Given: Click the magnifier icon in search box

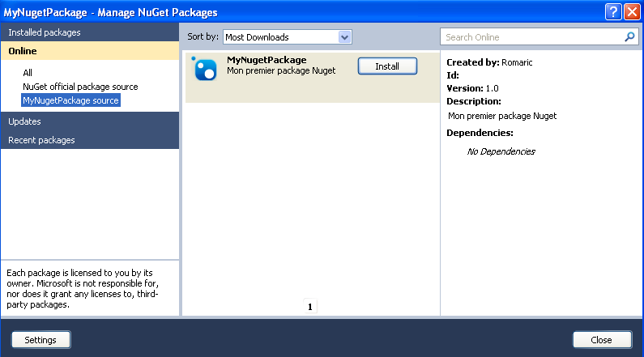Looking at the screenshot, I should (x=629, y=37).
